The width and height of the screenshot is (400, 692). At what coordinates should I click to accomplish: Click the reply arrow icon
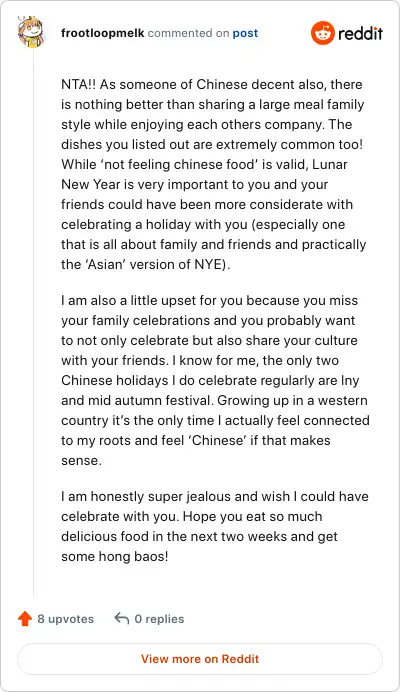click(x=121, y=618)
